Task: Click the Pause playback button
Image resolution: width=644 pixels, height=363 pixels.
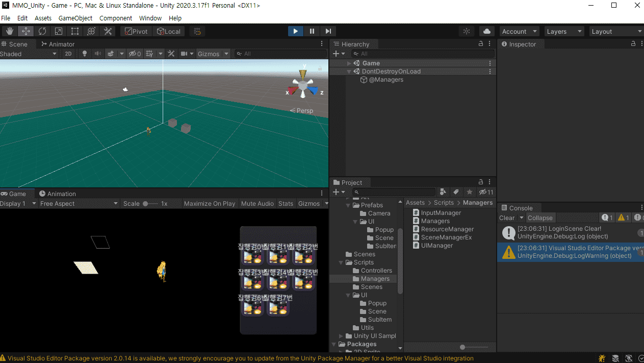Action: [312, 31]
